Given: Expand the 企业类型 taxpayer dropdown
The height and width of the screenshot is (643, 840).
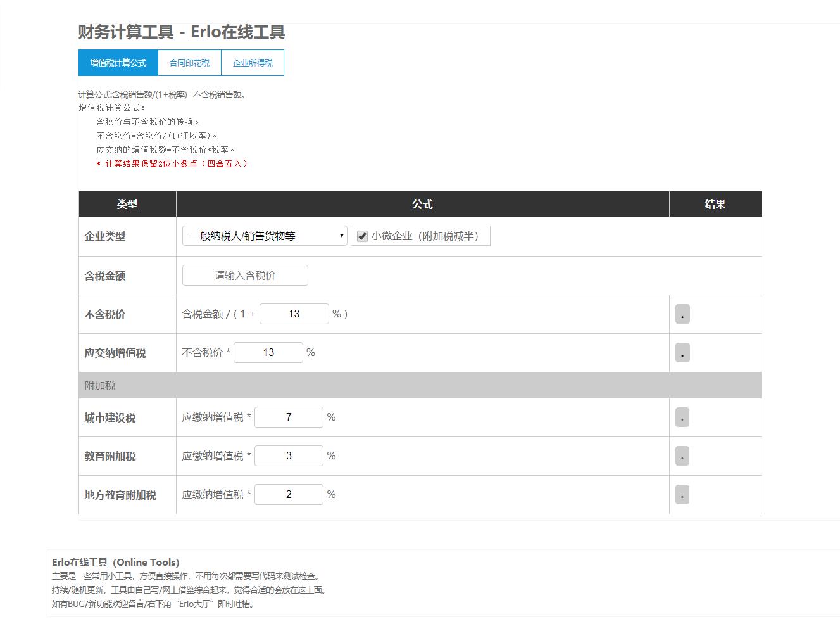Looking at the screenshot, I should tap(265, 236).
